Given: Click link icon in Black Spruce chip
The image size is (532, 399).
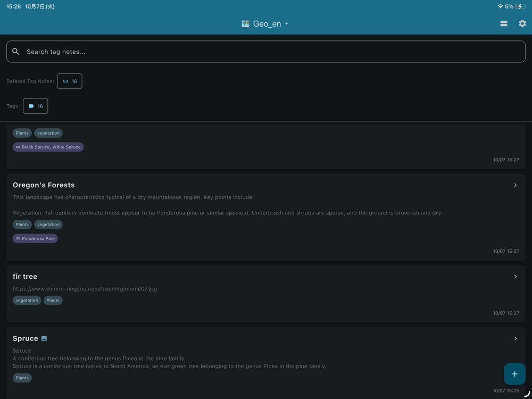Looking at the screenshot, I should click(18, 147).
